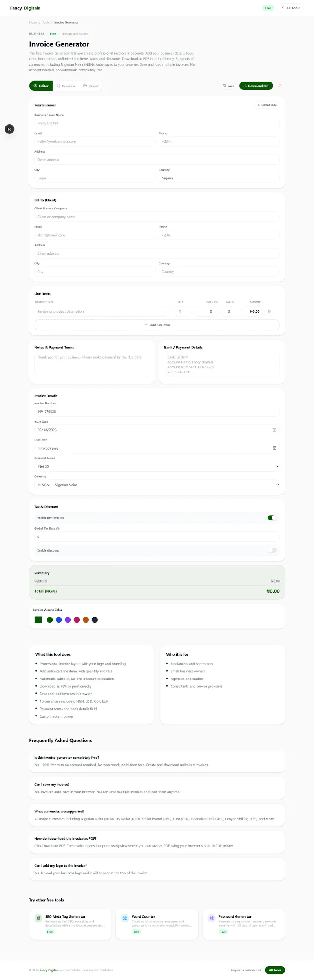Switch to the Preview tab

point(66,86)
